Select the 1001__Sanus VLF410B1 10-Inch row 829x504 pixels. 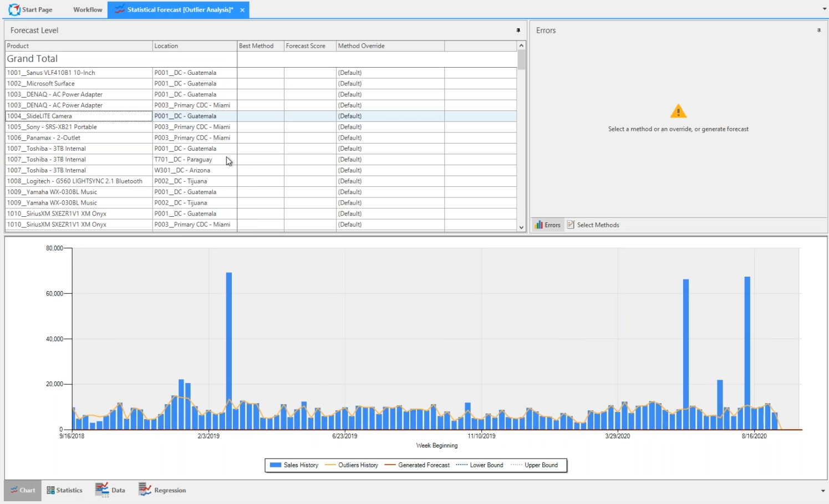click(261, 73)
